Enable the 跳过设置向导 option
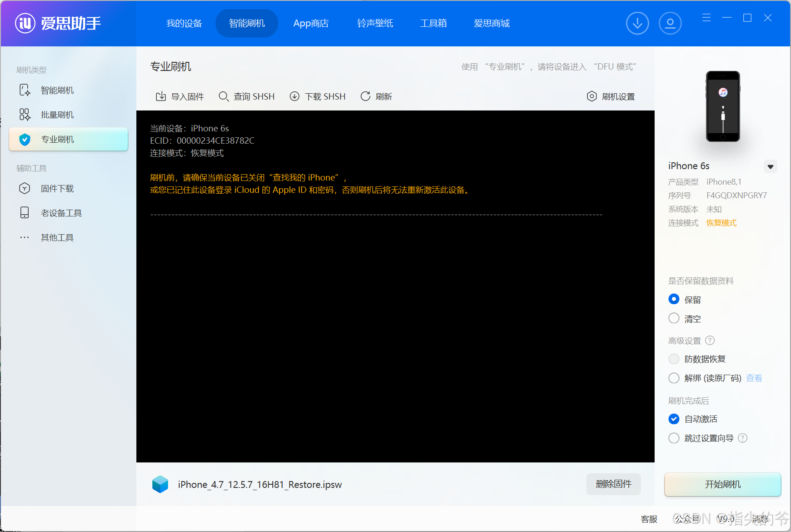The width and height of the screenshot is (791, 532). tap(674, 438)
